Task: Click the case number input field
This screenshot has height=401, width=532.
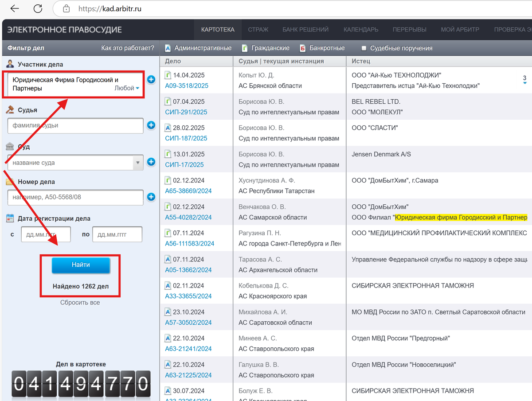Action: coord(75,197)
